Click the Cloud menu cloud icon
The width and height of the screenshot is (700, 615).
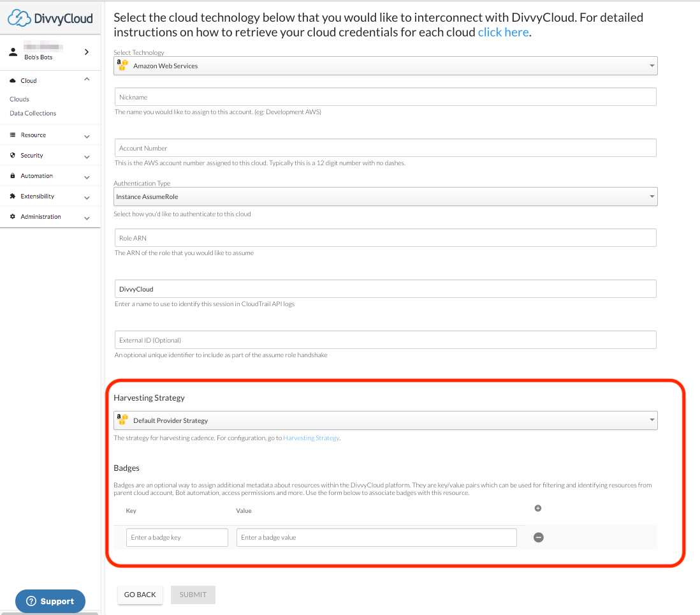click(x=13, y=81)
